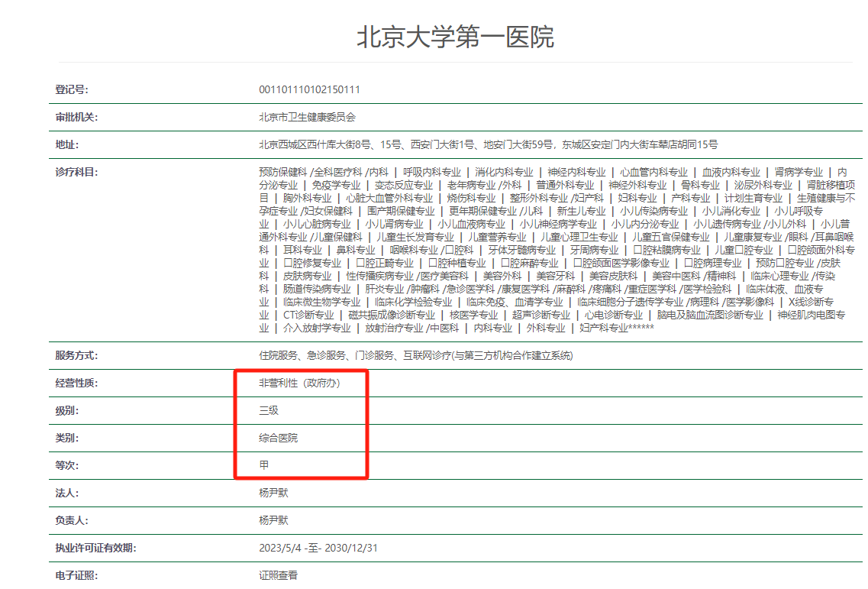
Task: Click 变态反应专业 in the department list
Action: [x=404, y=185]
